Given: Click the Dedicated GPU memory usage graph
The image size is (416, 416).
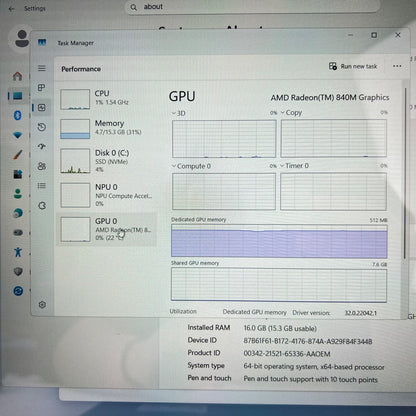Looking at the screenshot, I should coord(279,241).
